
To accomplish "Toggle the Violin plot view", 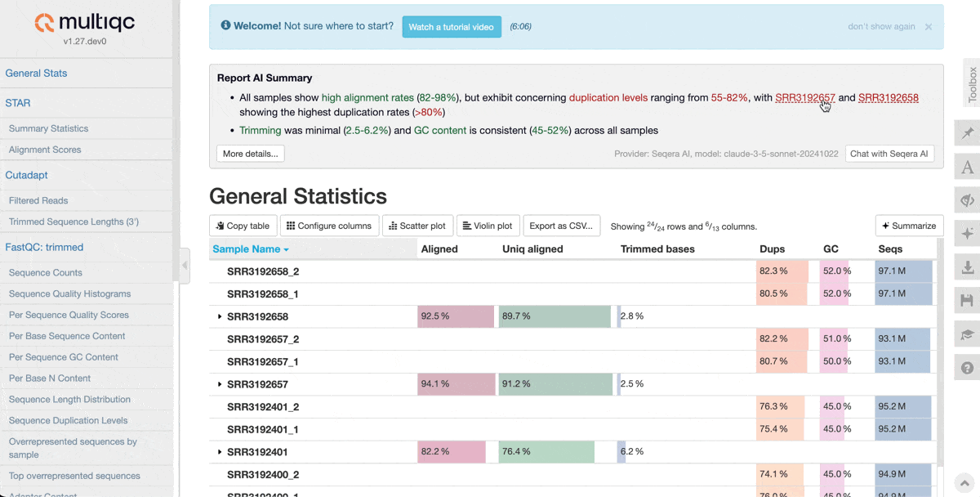I will [x=488, y=226].
